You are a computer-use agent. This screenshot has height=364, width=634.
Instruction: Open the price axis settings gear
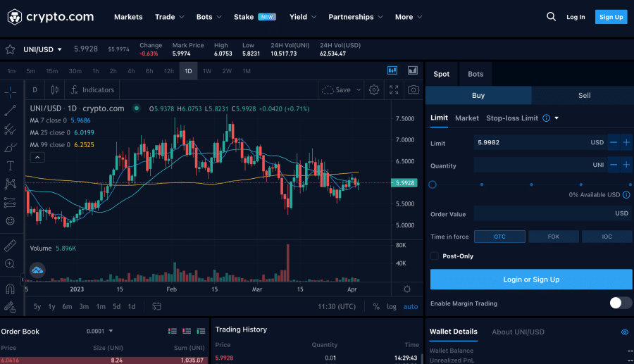pyautogui.click(x=407, y=289)
